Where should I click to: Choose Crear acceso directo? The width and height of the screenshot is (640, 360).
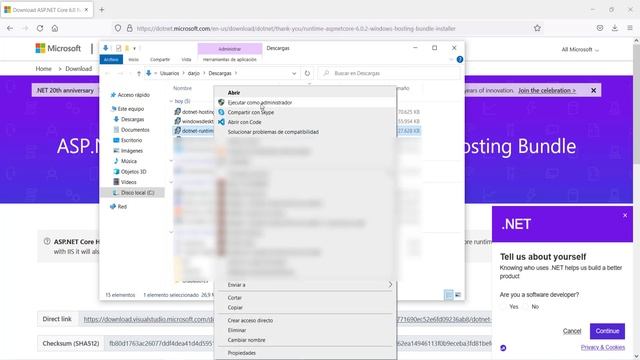305,320
